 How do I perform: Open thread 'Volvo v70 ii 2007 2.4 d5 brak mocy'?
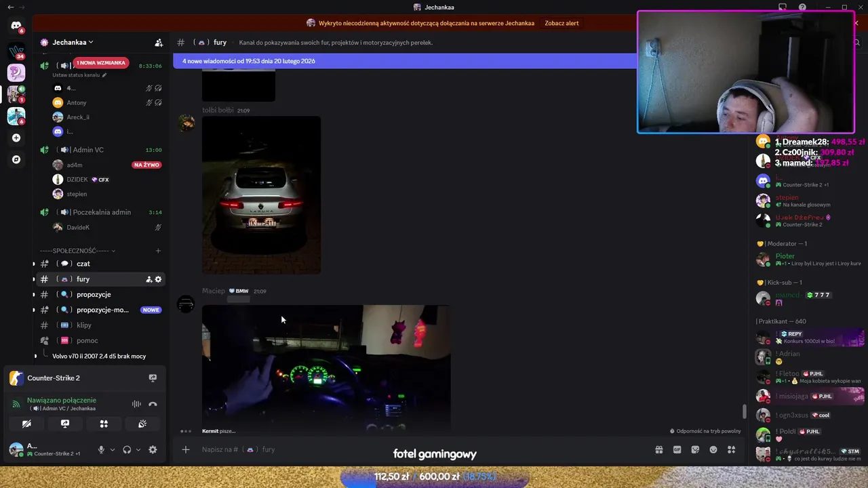pyautogui.click(x=99, y=356)
